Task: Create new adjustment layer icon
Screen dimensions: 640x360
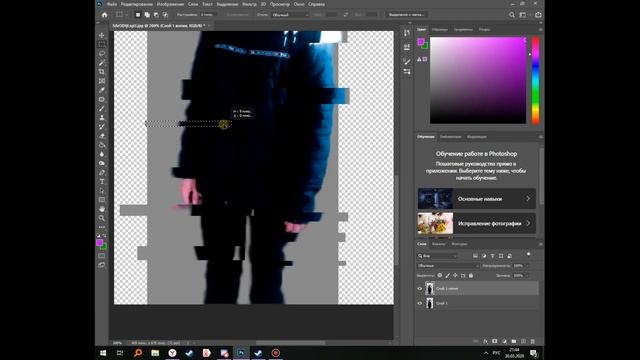Action: tap(504, 341)
